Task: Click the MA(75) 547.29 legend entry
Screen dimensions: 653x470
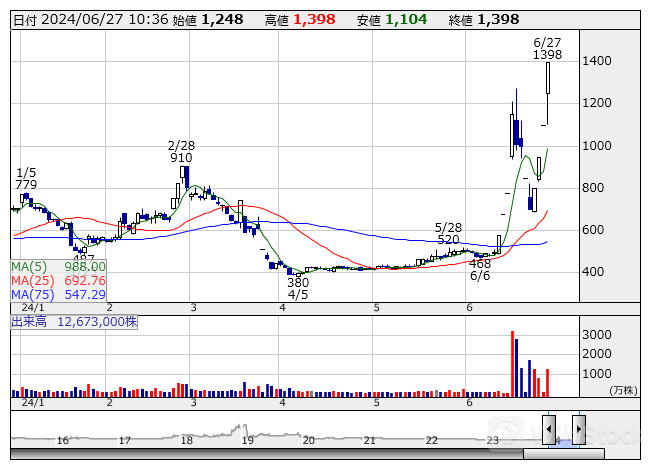Action: (58, 295)
